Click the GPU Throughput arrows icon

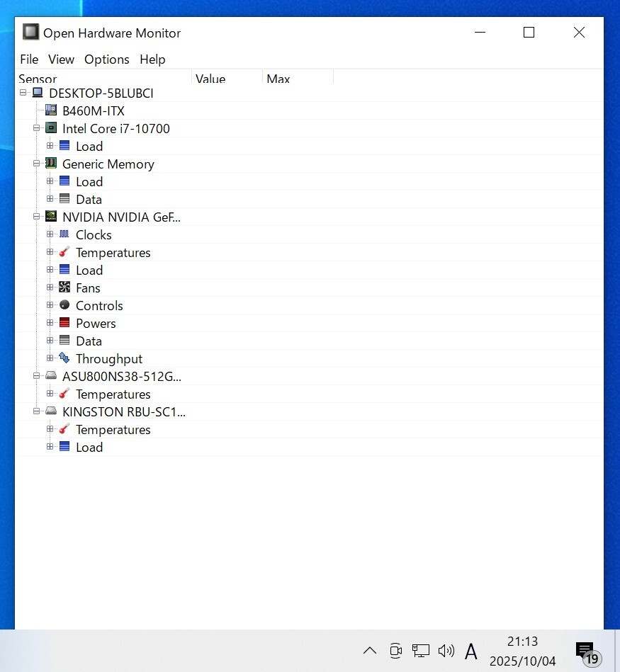[x=64, y=358]
